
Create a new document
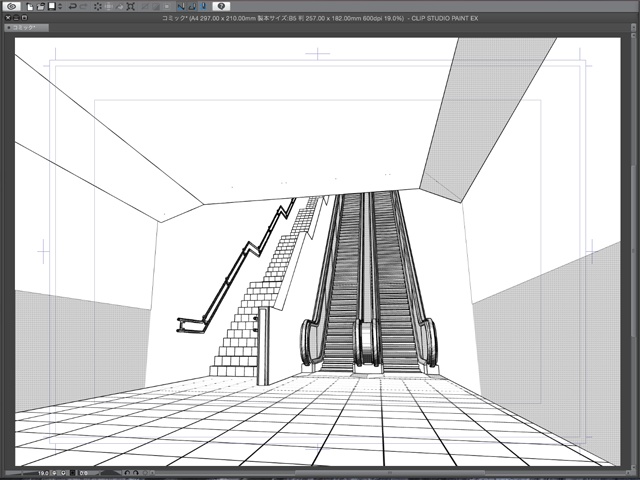coord(29,7)
